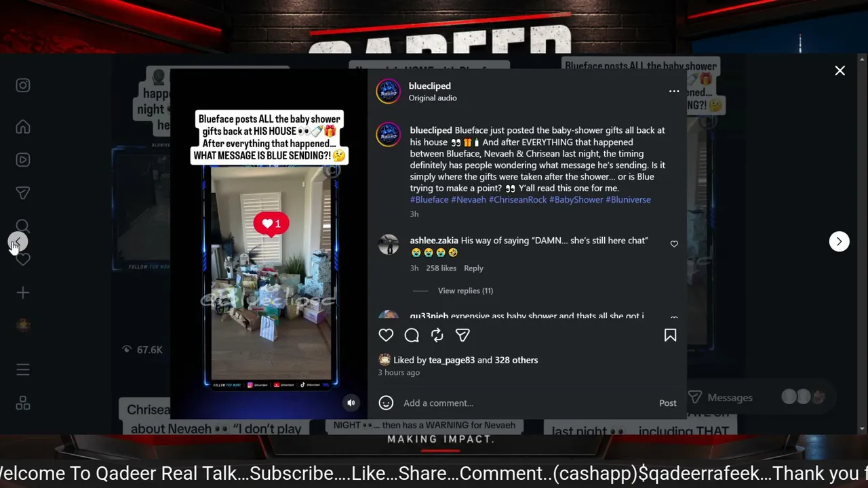Open direct messages paper-plane icon in sidebar
Viewport: 868px width, 488px height.
tap(23, 193)
